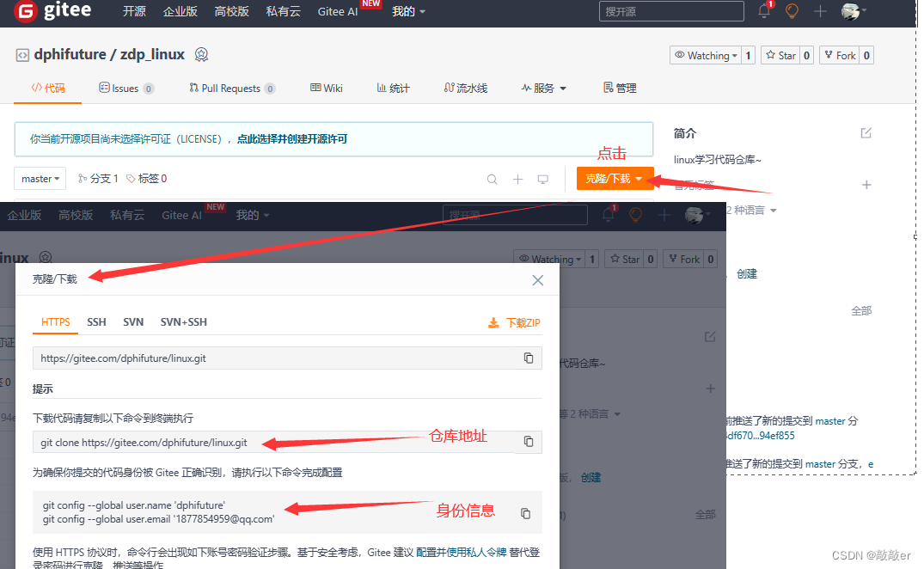Switch to 代码 tab

tap(48, 89)
